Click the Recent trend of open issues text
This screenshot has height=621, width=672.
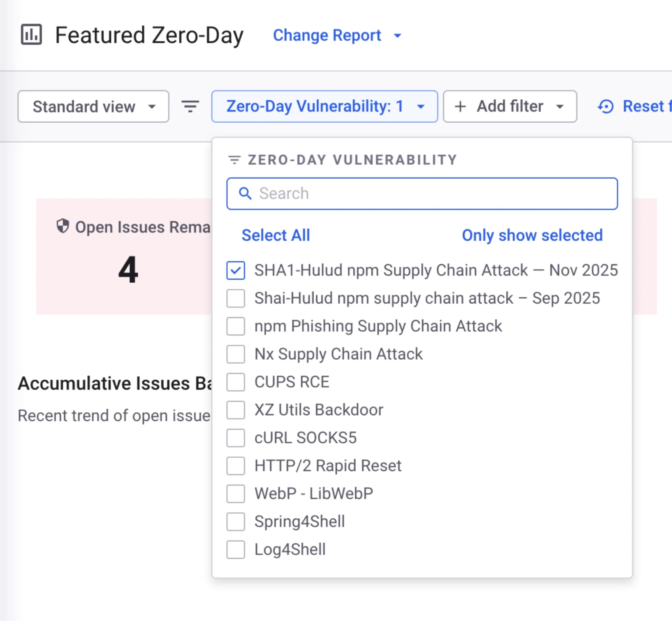point(114,416)
